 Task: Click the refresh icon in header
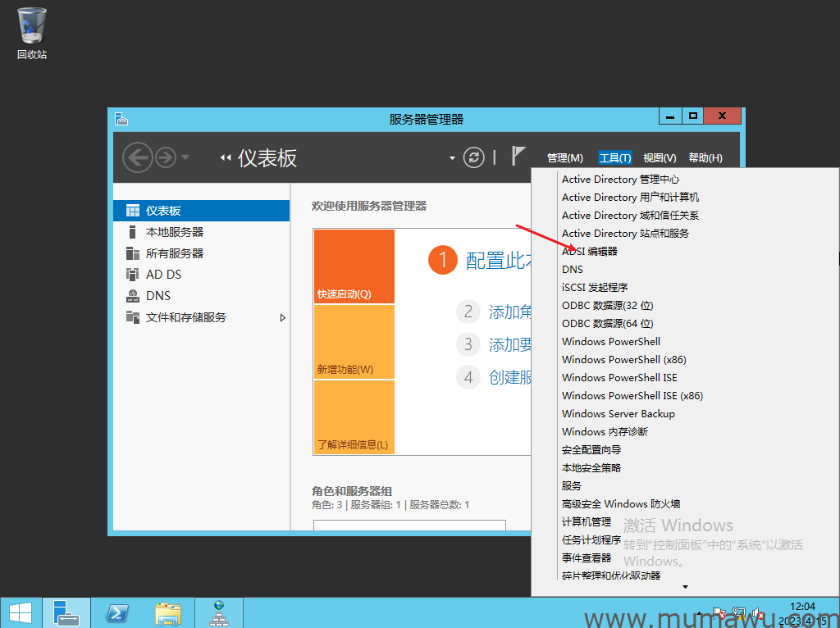(x=474, y=157)
